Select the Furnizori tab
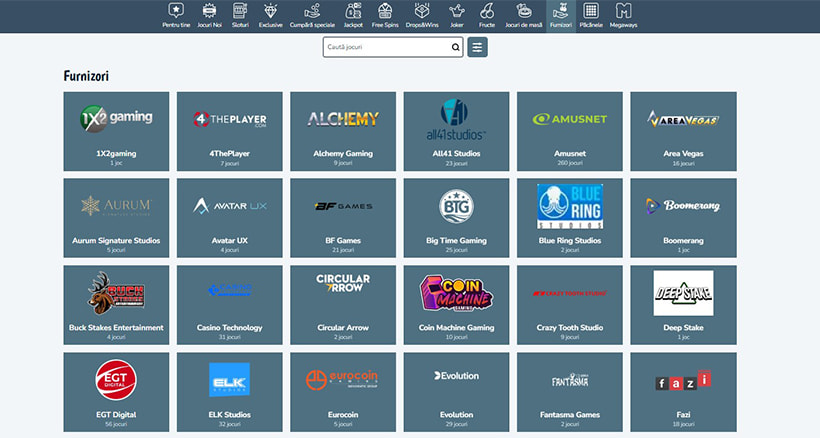Viewport: 820px width, 438px height. pyautogui.click(x=561, y=16)
